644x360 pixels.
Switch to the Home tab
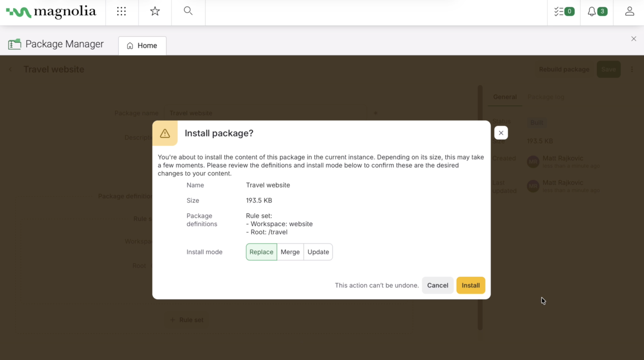[142, 45]
